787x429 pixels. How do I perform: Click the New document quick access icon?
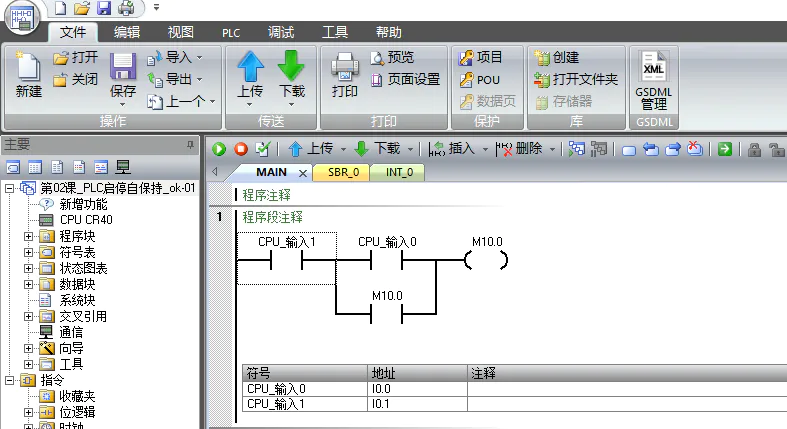[60, 8]
